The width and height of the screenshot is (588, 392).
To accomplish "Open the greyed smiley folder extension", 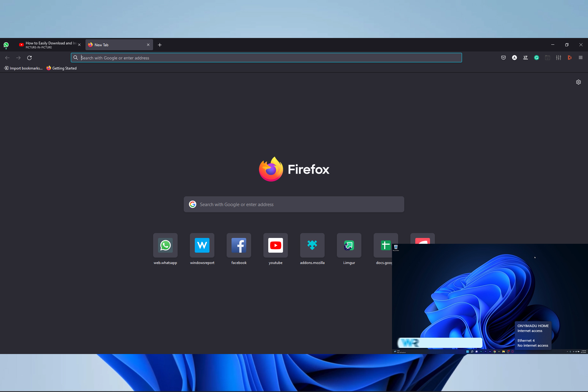I will point(548,58).
